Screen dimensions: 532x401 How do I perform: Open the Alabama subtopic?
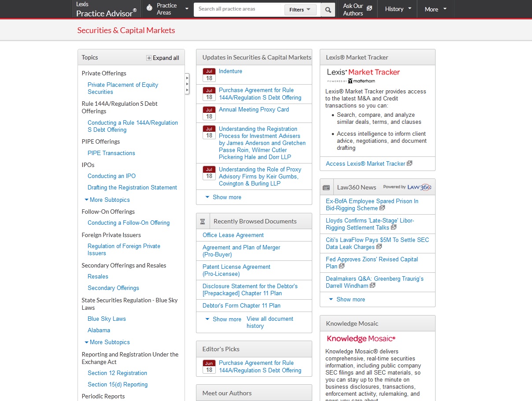(99, 330)
